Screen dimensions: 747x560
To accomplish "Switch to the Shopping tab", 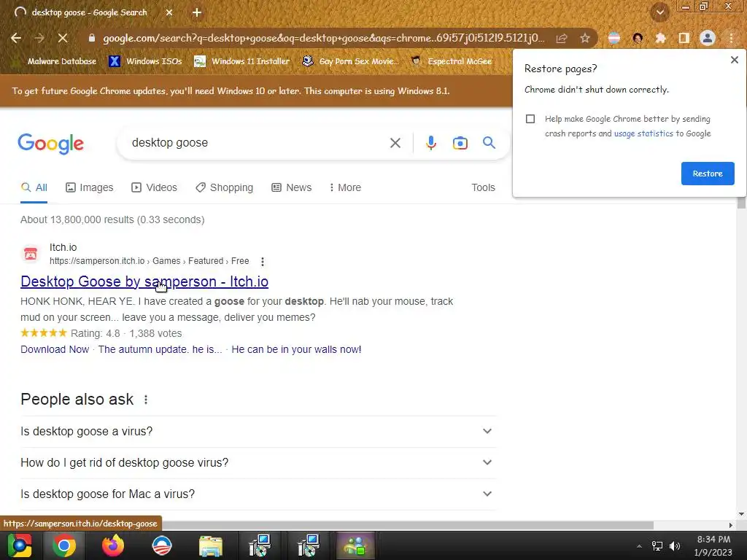I will point(224,187).
